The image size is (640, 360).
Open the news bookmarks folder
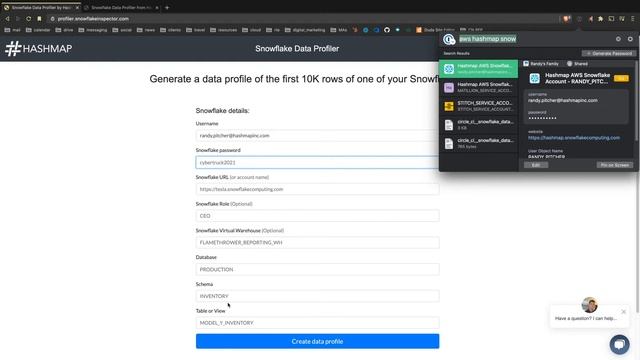146,30
